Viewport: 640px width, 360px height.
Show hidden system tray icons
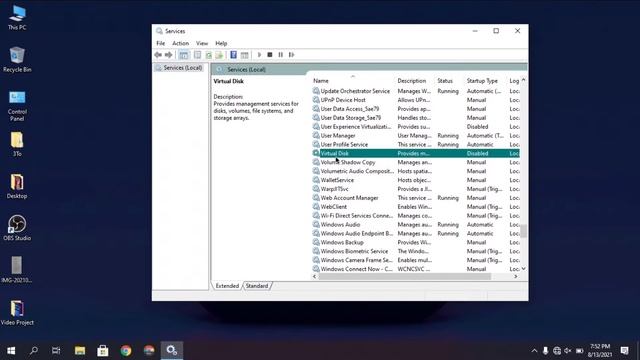(x=534, y=351)
